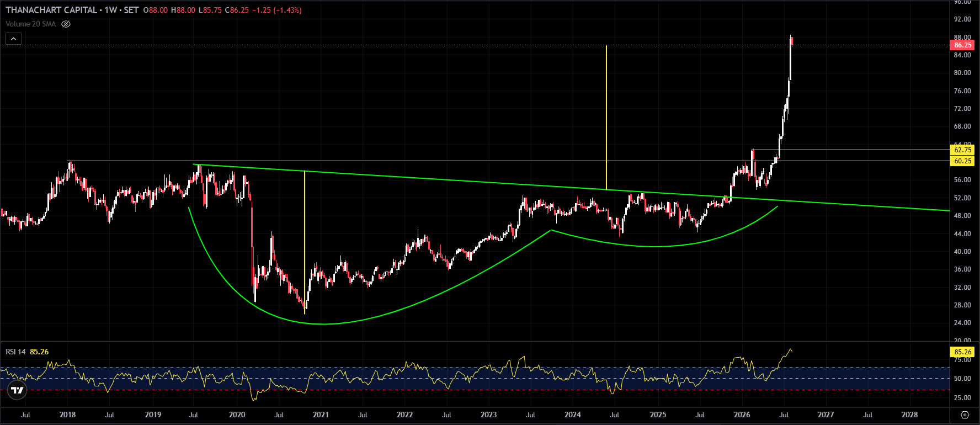The height and width of the screenshot is (425, 980).
Task: Collapse the indicator legend with the chevron button
Action: pyautogui.click(x=13, y=39)
